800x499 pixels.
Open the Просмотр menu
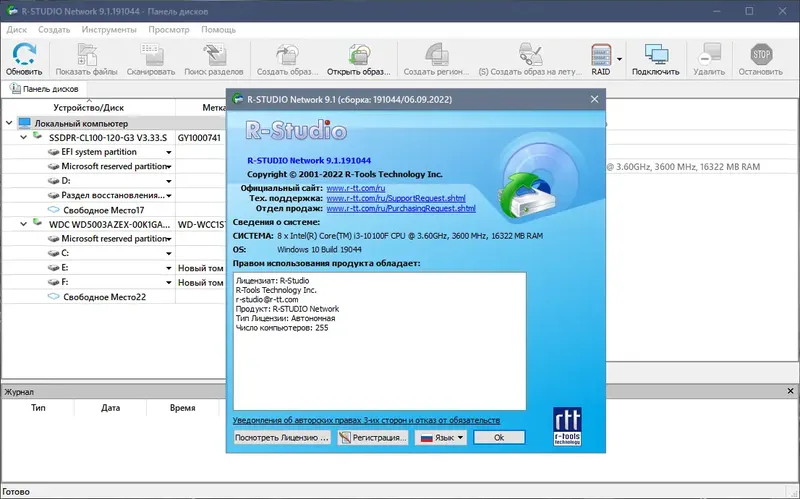click(x=169, y=30)
